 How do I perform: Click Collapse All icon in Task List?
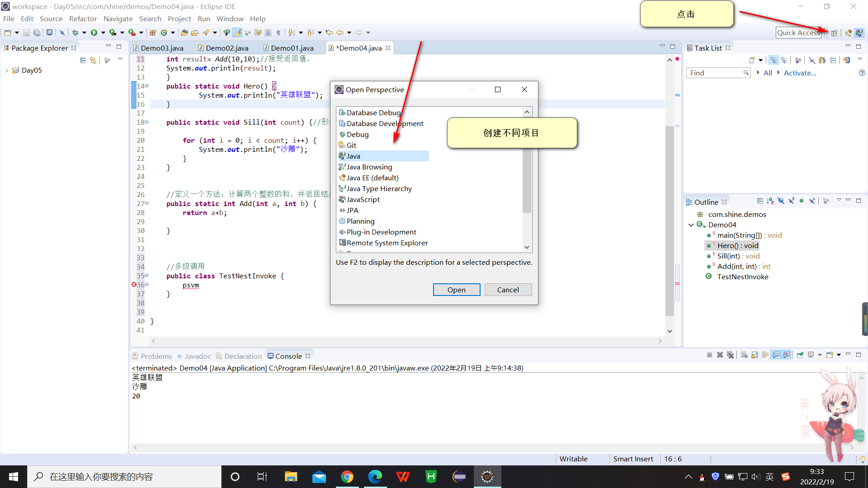[833, 60]
